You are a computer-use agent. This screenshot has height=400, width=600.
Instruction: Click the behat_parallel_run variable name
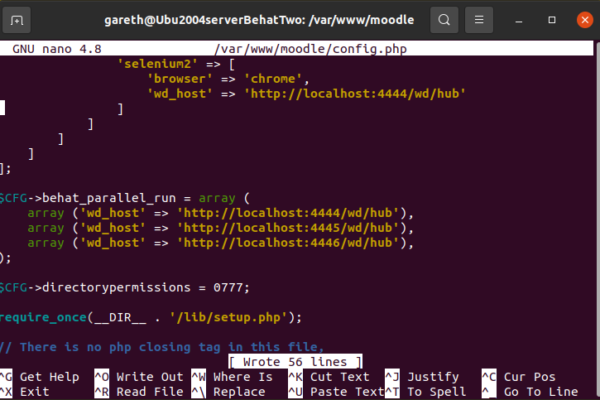click(x=109, y=198)
